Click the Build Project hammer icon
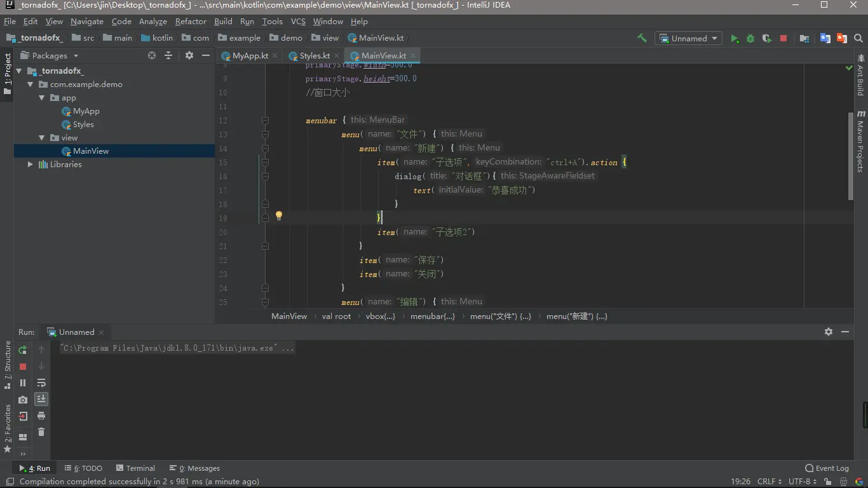The width and height of the screenshot is (868, 488). click(x=642, y=38)
